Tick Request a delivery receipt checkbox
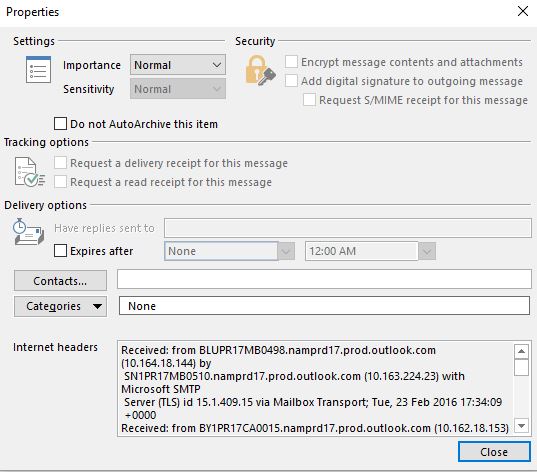This screenshot has width=537, height=472. [60, 163]
